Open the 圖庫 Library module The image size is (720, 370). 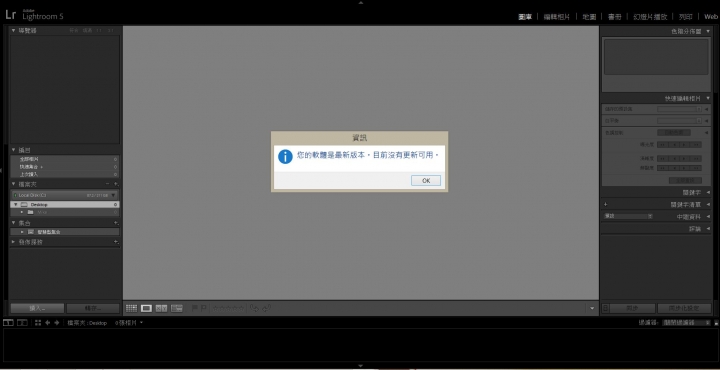click(525, 17)
